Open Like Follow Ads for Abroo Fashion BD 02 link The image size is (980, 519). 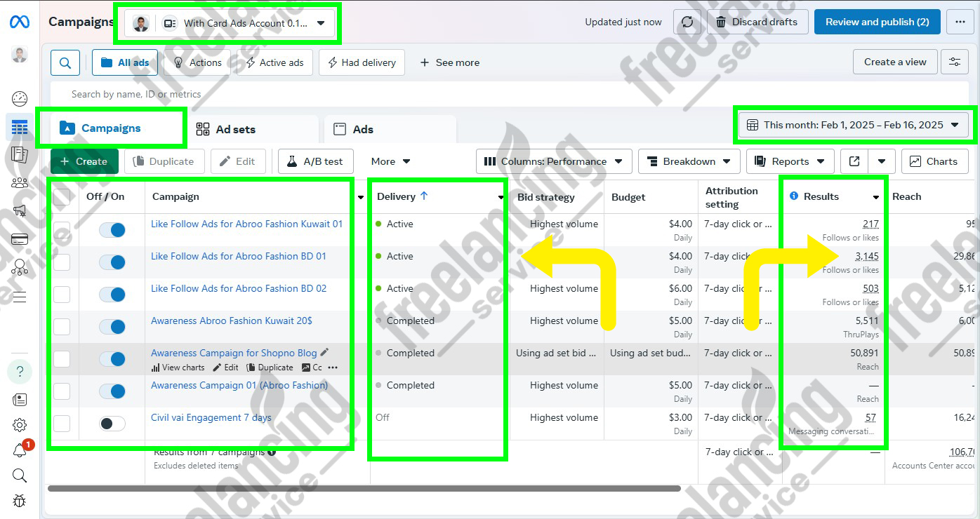click(x=239, y=288)
